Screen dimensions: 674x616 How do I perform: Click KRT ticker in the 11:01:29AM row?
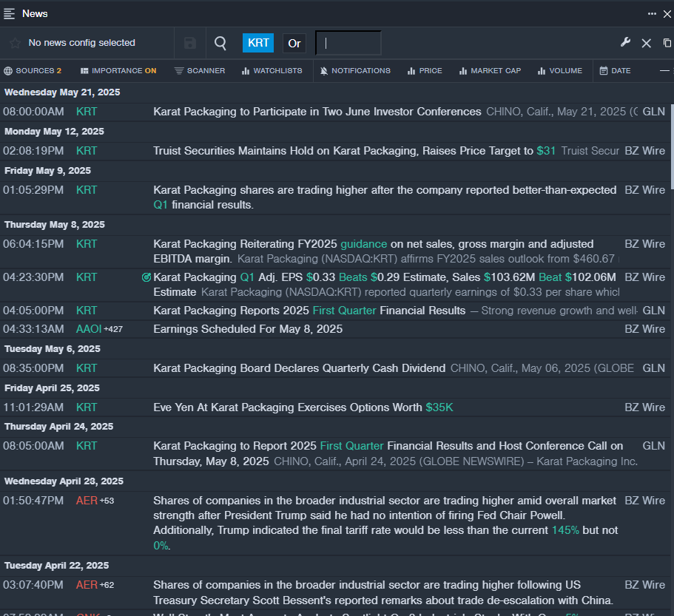(x=87, y=407)
